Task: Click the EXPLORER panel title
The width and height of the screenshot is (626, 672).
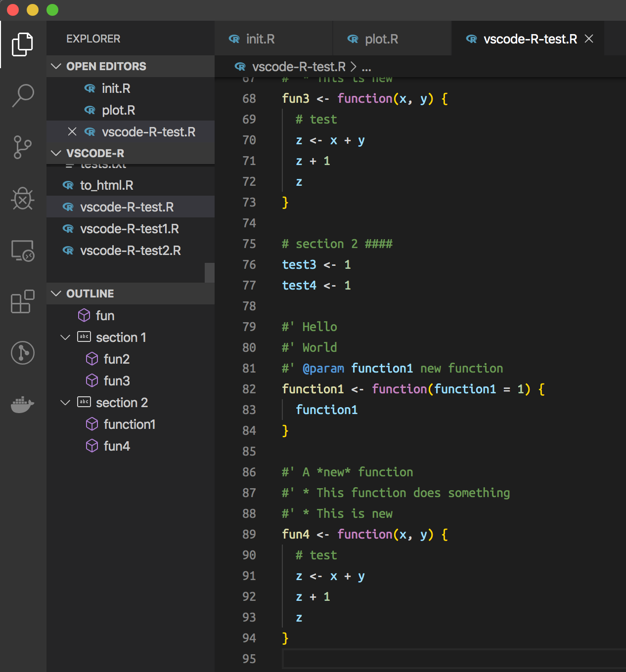Action: click(93, 39)
